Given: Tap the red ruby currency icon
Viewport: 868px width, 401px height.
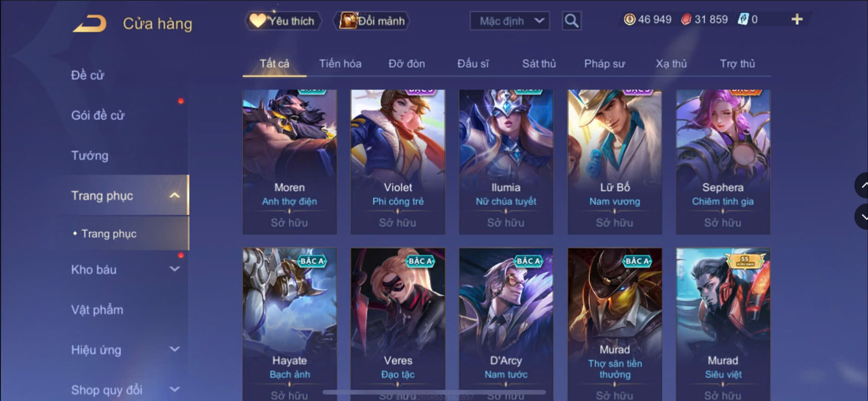Looking at the screenshot, I should (686, 20).
